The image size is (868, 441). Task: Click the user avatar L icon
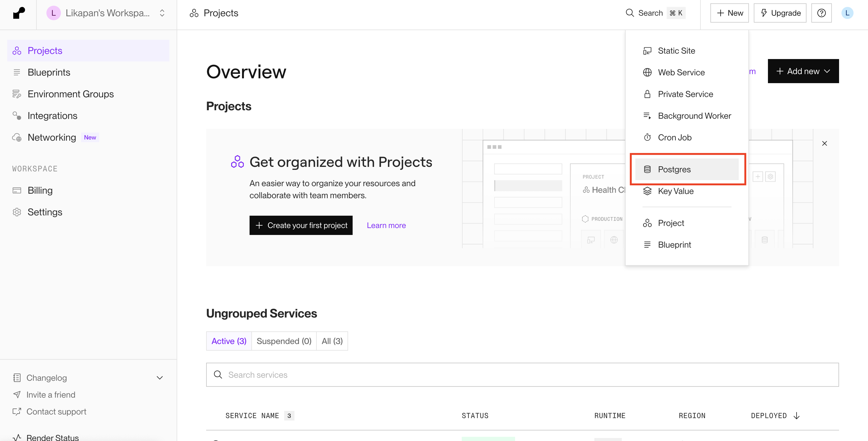(x=847, y=13)
